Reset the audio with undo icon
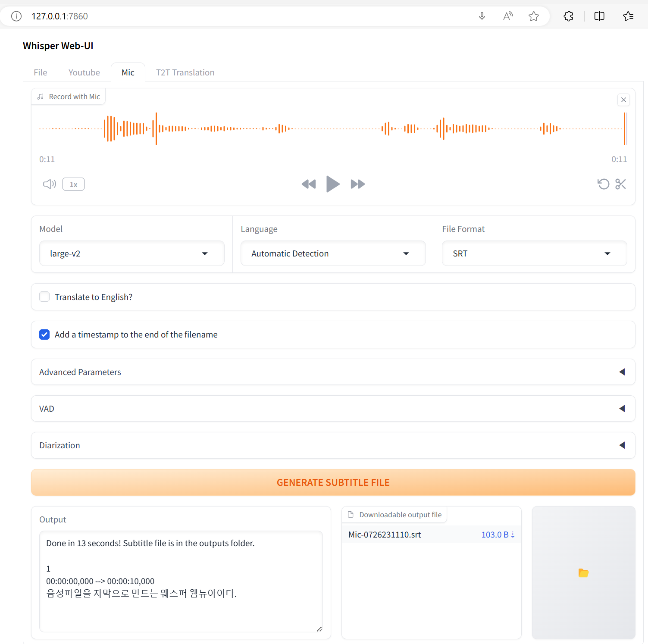 coord(603,184)
